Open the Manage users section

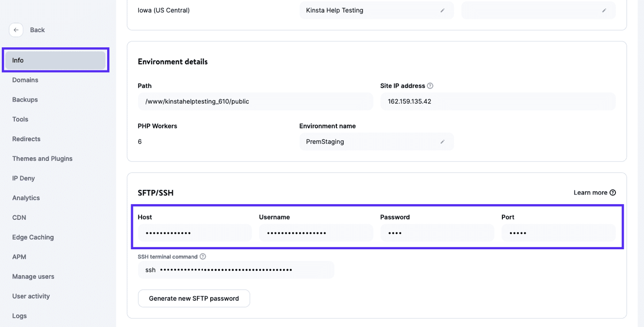pos(33,276)
